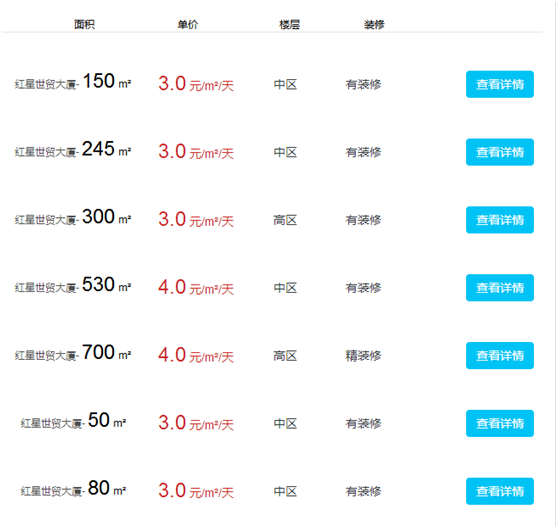
Task: Open the 红星世贸大厦 80 m² listing title
Action: [x=73, y=489]
